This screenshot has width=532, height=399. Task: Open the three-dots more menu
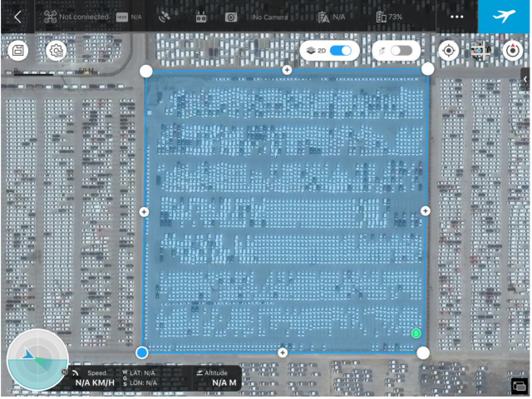456,17
